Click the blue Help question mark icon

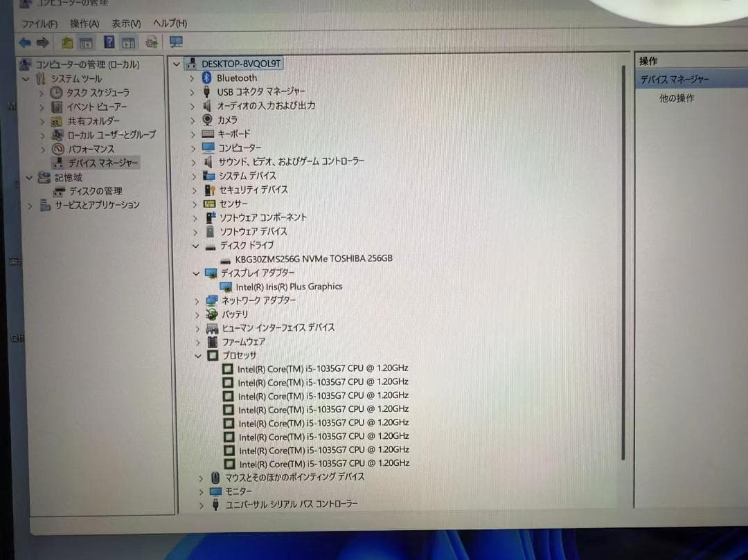109,43
